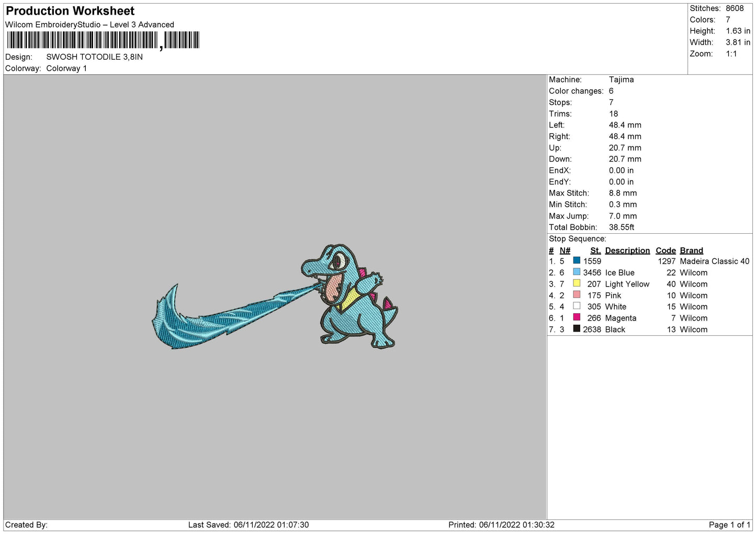Click the Black thread color swatch
Image resolution: width=756 pixels, height=534 pixels.
pos(577,329)
